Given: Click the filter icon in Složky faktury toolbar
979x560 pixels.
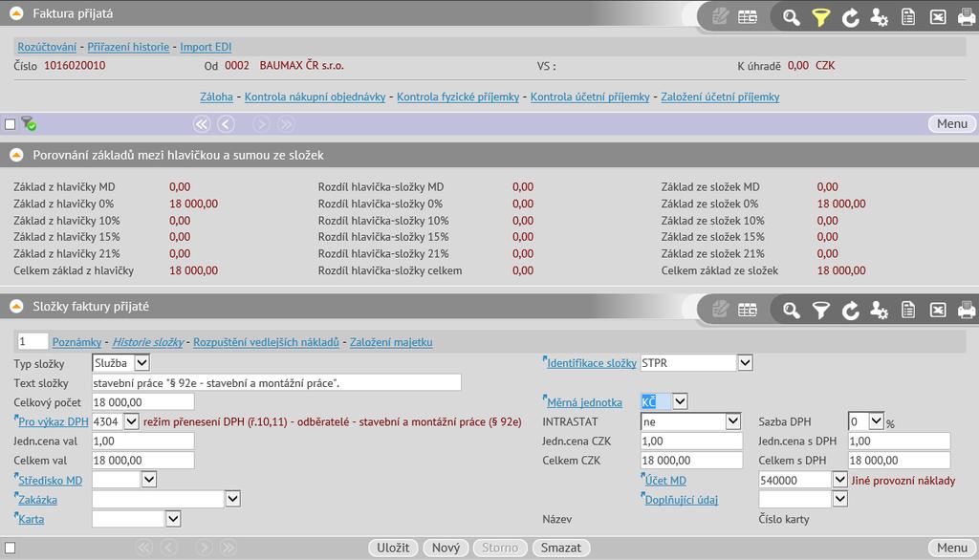Looking at the screenshot, I should coord(820,310).
